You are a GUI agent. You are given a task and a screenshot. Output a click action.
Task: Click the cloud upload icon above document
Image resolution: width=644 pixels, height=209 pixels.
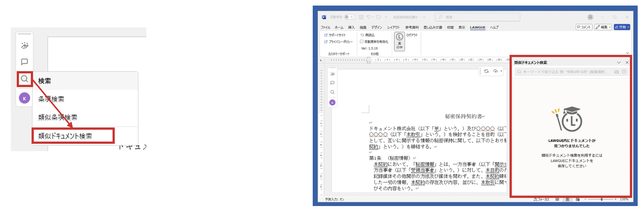(x=495, y=71)
